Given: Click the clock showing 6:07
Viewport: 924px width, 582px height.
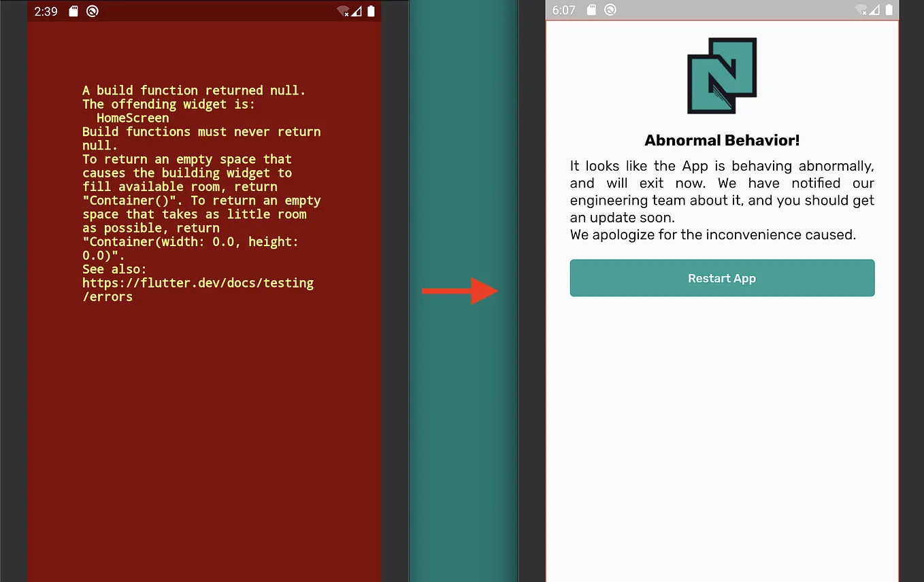Looking at the screenshot, I should point(563,10).
